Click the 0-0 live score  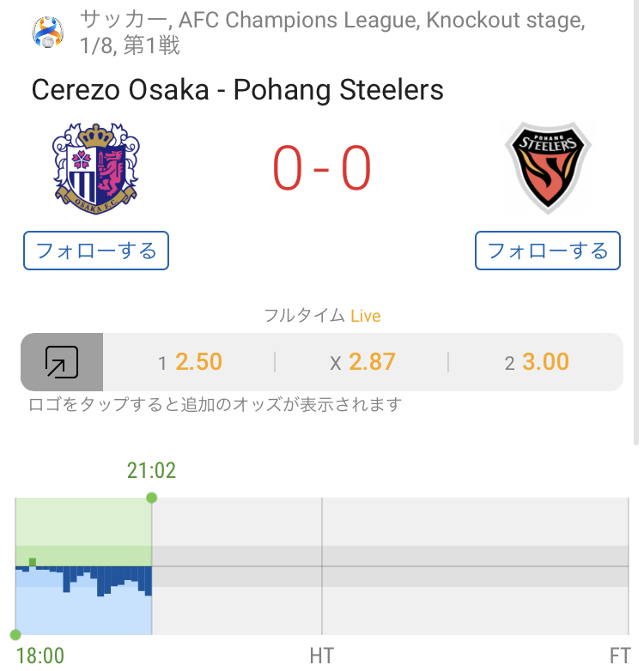[322, 168]
